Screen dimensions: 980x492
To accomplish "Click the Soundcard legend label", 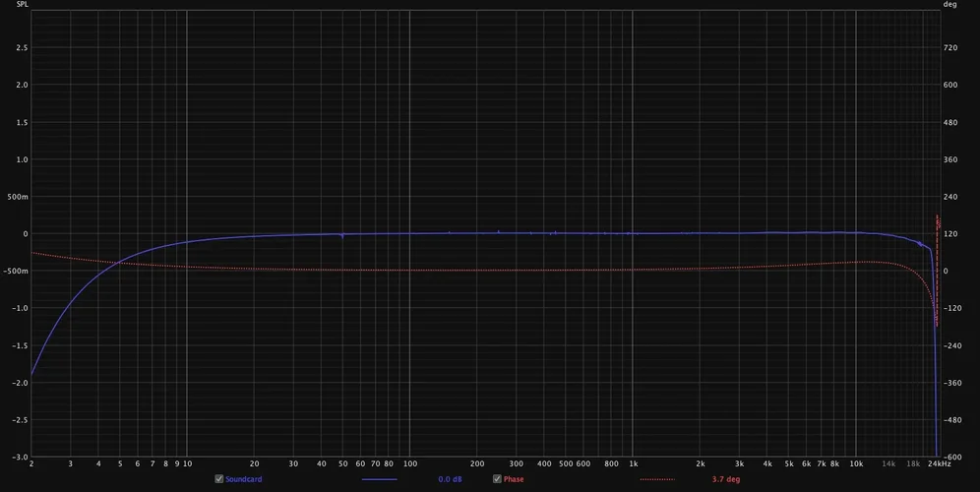I will (244, 479).
